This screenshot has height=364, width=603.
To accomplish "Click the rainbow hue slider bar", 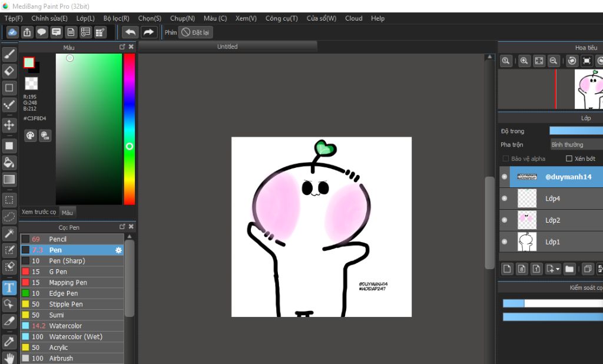I will click(129, 118).
